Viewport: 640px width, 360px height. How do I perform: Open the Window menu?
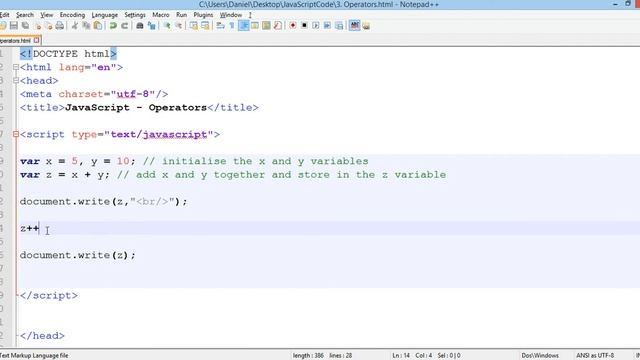pyautogui.click(x=231, y=15)
